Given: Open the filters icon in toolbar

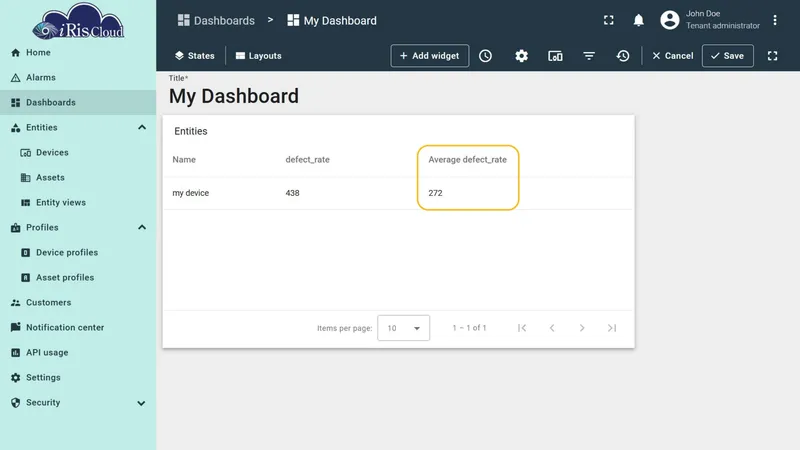Looking at the screenshot, I should (x=589, y=56).
